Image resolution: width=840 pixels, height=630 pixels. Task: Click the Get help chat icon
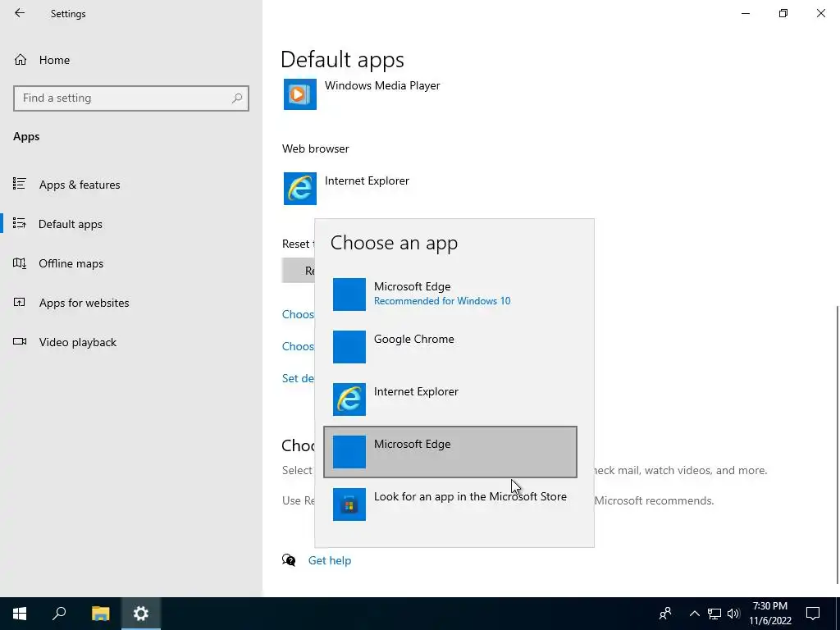(x=289, y=560)
